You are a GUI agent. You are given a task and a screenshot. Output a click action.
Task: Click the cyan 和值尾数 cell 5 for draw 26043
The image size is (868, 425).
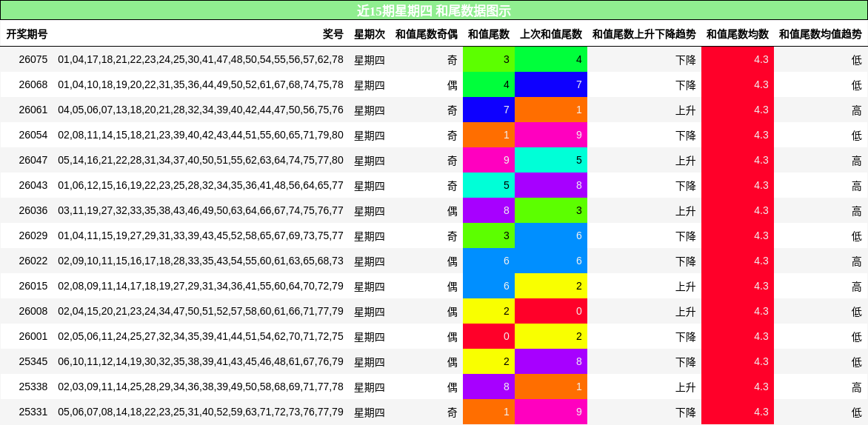point(489,185)
